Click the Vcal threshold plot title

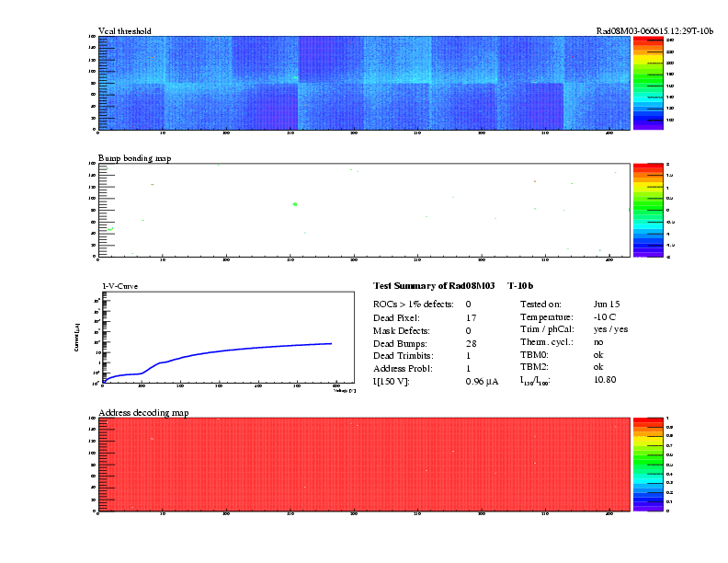tap(125, 31)
